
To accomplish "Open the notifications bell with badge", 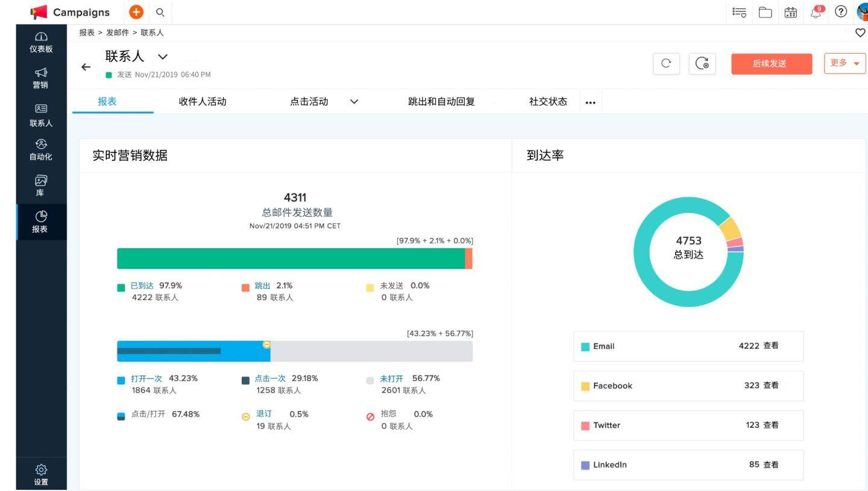I will 817,11.
